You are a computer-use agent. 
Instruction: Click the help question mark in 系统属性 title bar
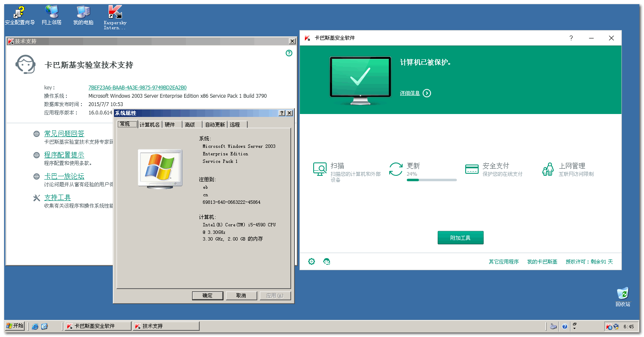click(x=282, y=113)
